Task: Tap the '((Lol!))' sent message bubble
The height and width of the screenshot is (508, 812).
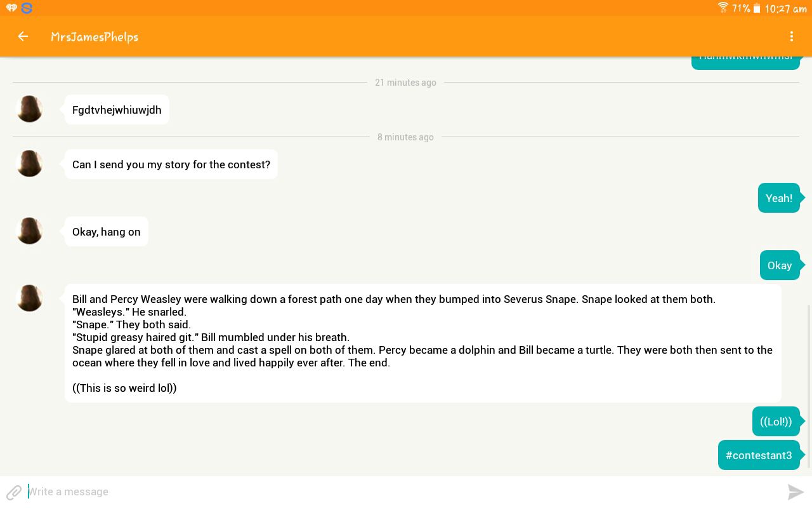Action: pyautogui.click(x=776, y=422)
